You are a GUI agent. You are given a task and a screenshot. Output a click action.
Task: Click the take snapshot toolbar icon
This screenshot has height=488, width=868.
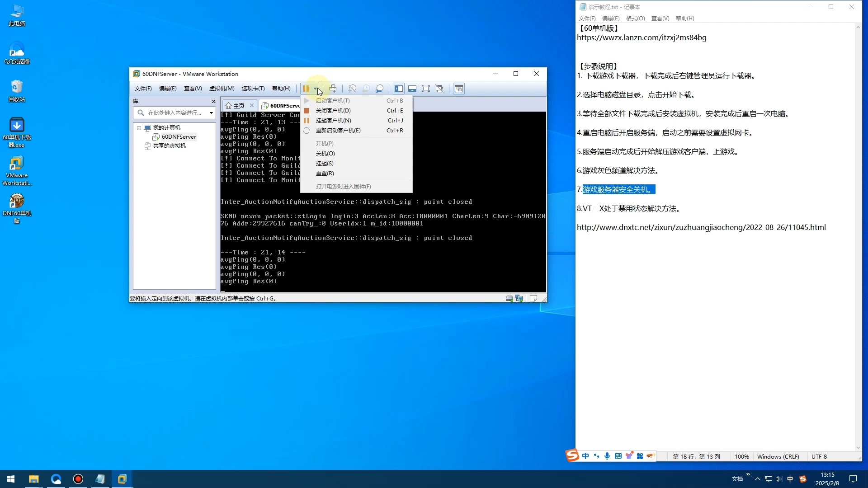352,89
